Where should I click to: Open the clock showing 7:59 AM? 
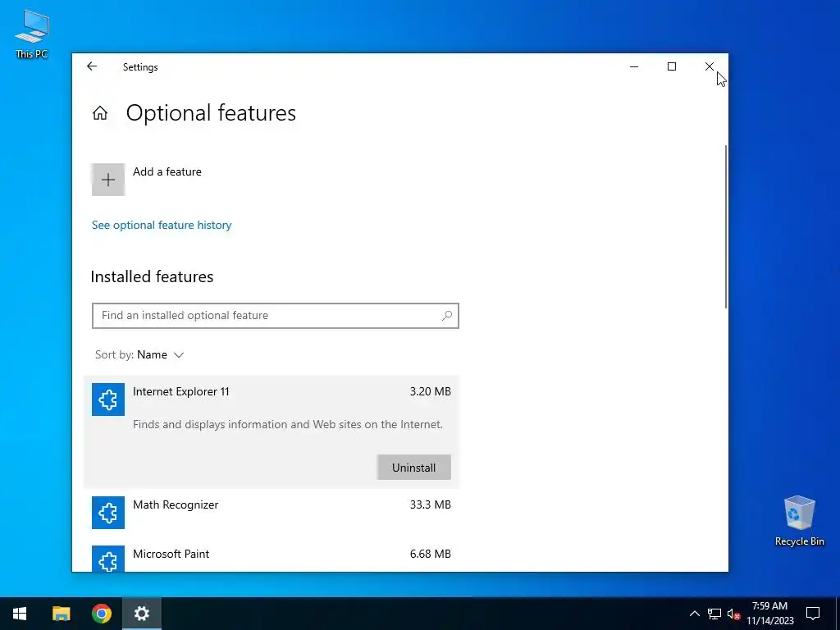click(769, 614)
